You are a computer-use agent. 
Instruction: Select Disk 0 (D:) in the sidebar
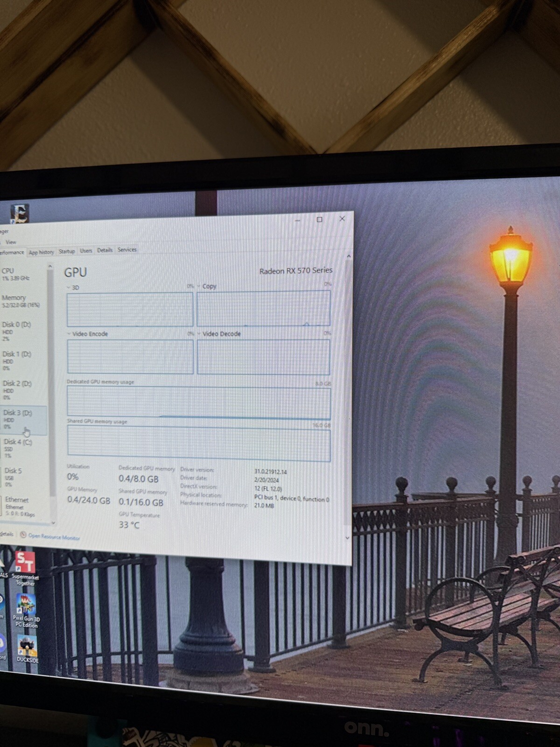23,331
